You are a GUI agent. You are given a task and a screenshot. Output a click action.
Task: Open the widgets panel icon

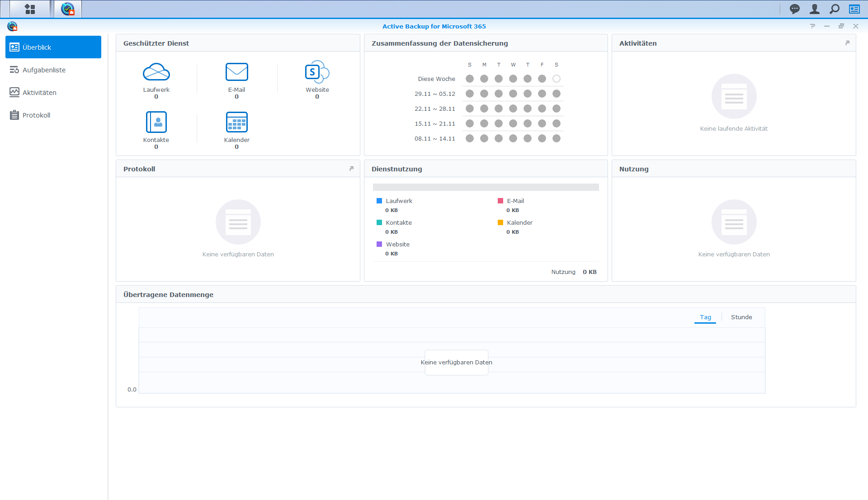(854, 9)
